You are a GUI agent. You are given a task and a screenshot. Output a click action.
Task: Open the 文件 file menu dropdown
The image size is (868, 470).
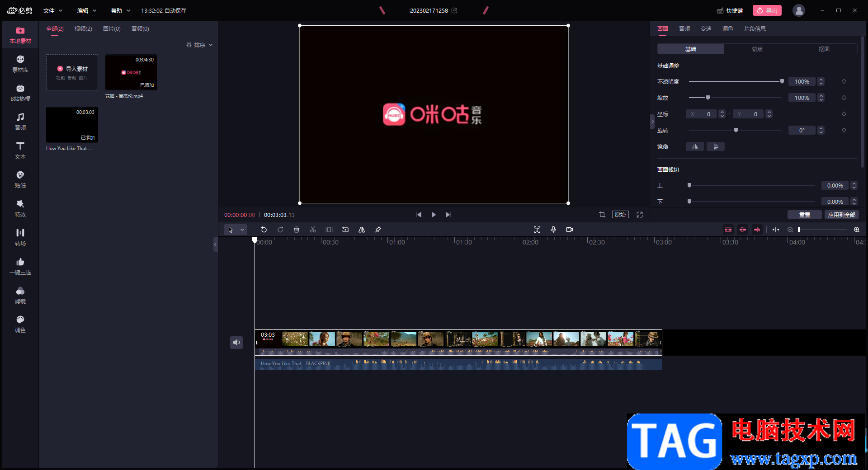(x=53, y=10)
